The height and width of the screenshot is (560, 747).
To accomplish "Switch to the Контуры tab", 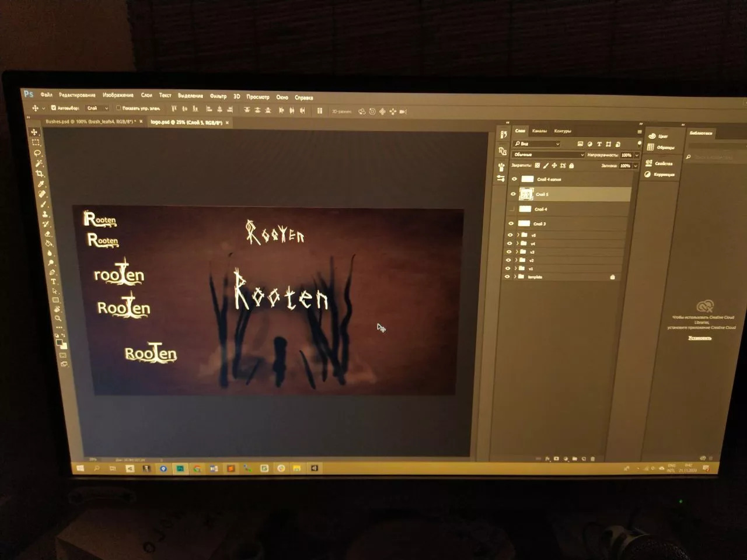I will 563,131.
